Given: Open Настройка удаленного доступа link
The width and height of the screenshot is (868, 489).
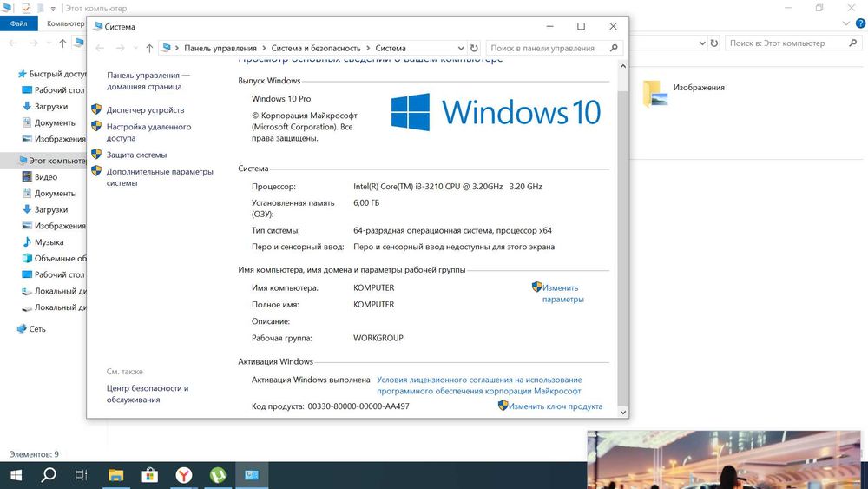Looking at the screenshot, I should [148, 132].
